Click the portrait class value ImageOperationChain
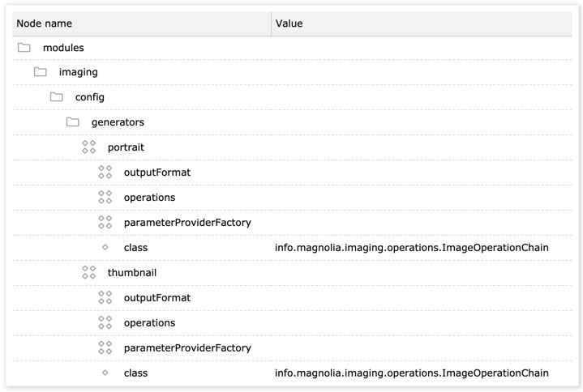Image resolution: width=583 pixels, height=392 pixels. [x=411, y=248]
